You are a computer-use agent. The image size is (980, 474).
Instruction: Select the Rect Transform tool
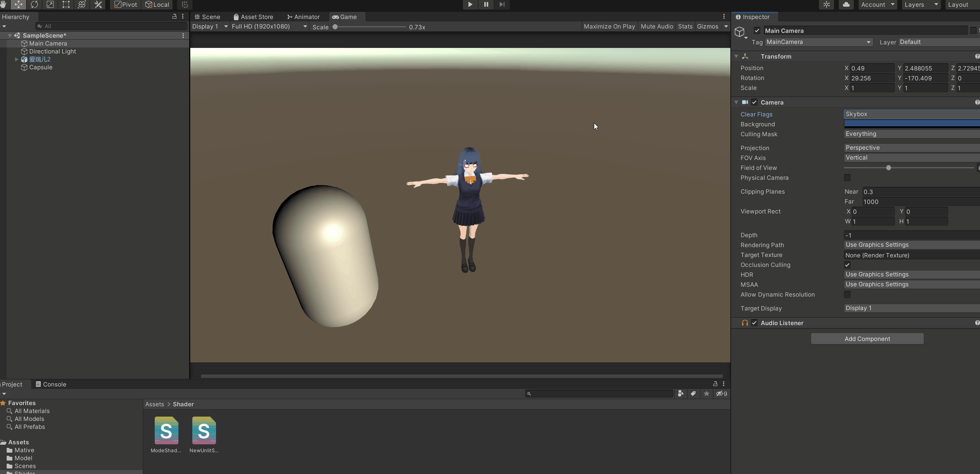(x=66, y=4)
